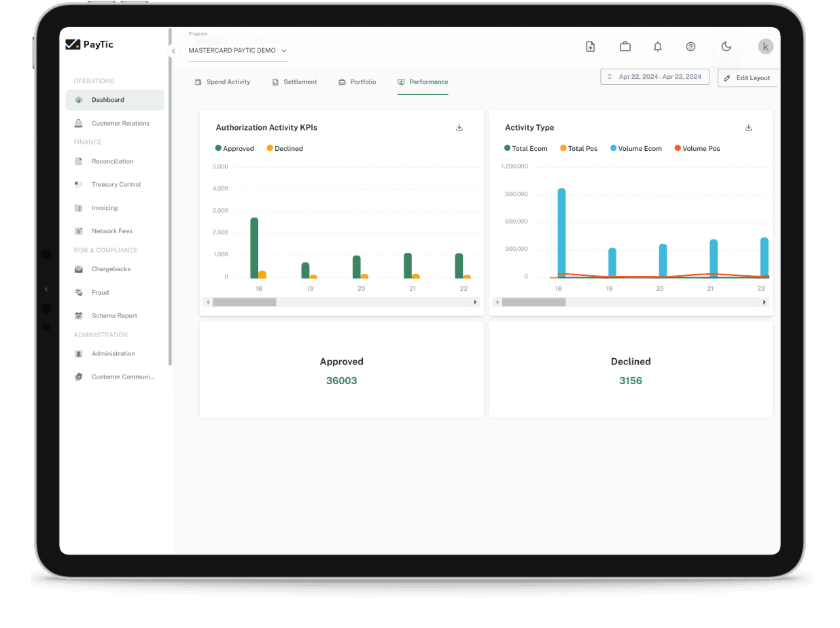The width and height of the screenshot is (840, 628).
Task: Toggle Volume Ecom legend series
Action: tap(635, 148)
